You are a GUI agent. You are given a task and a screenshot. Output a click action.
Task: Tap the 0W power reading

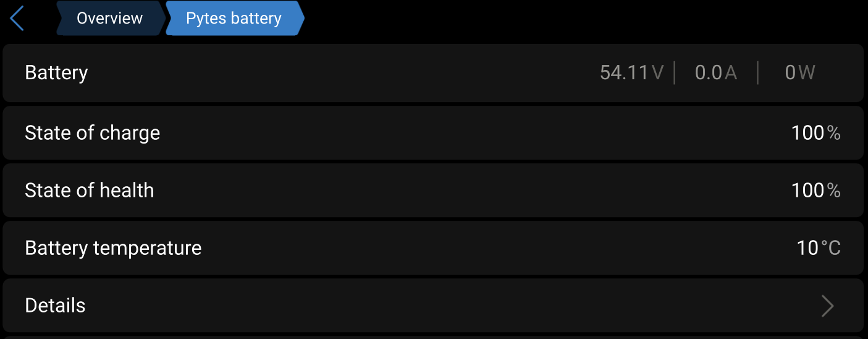coord(800,73)
